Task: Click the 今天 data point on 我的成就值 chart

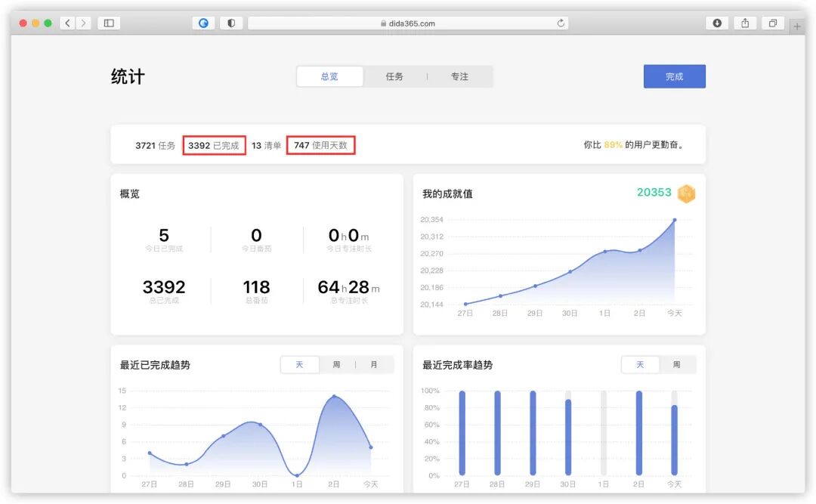Action: (x=675, y=220)
